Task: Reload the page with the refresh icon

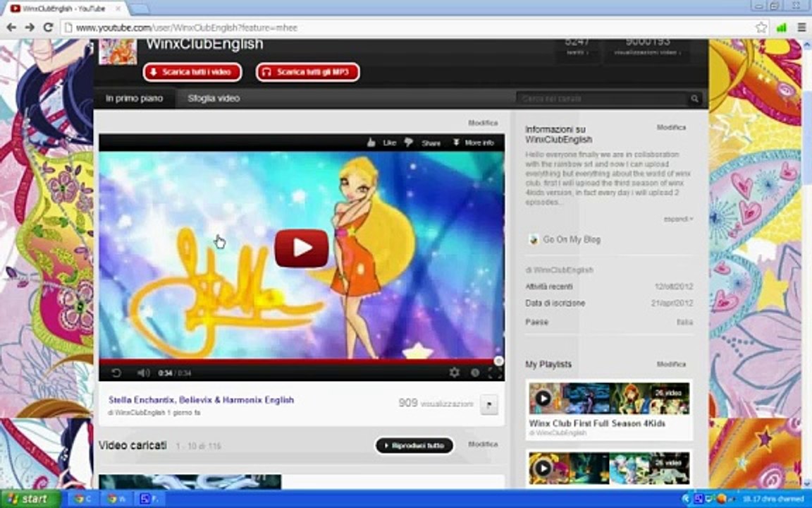Action: click(48, 28)
